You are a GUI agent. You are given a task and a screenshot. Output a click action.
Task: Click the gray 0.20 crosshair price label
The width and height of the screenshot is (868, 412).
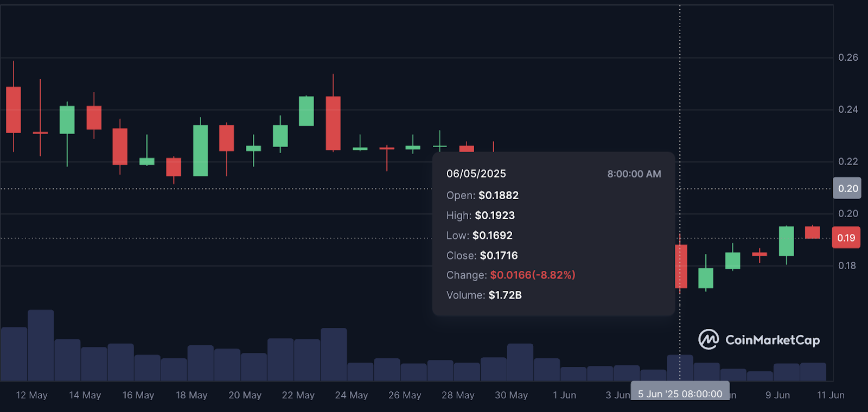847,188
